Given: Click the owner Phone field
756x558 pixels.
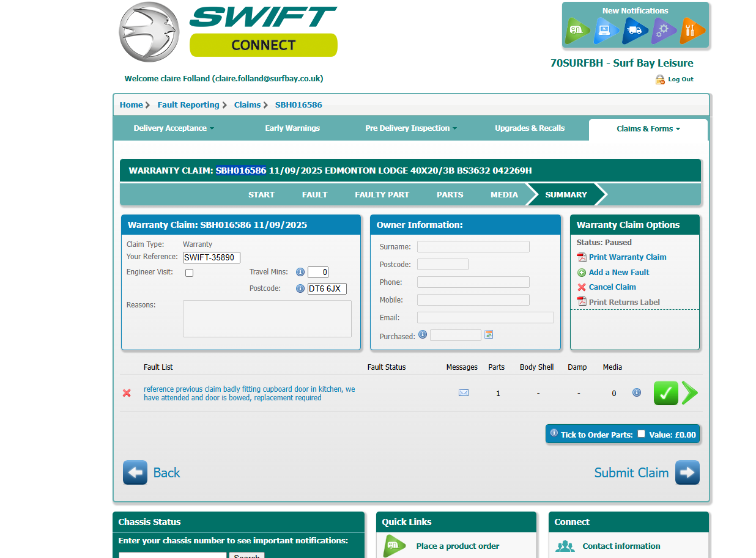Looking at the screenshot, I should [x=473, y=282].
